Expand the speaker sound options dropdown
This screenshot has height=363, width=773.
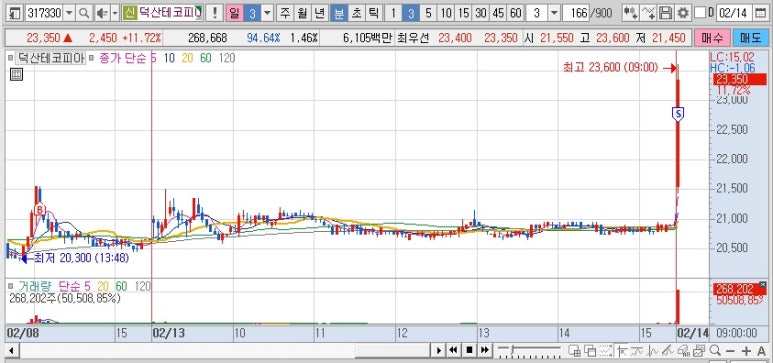115,13
